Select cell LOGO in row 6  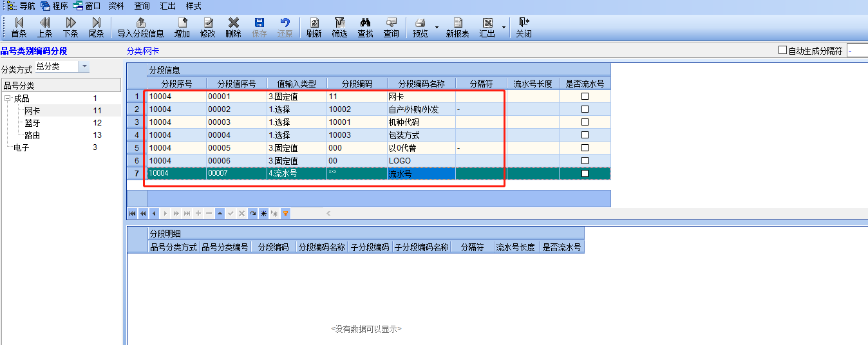tap(421, 161)
